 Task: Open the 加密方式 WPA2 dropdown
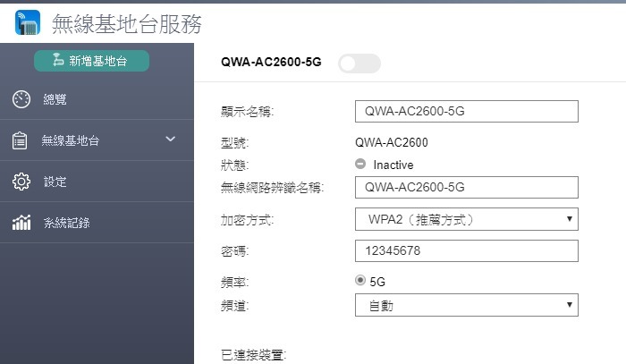466,219
